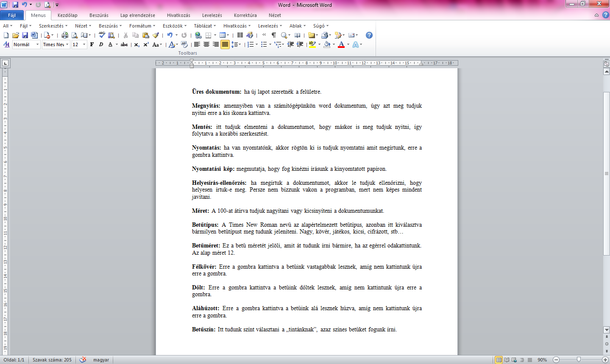Open the Szerkesztés menu
Viewport: 610px width, 364px height.
[53, 26]
